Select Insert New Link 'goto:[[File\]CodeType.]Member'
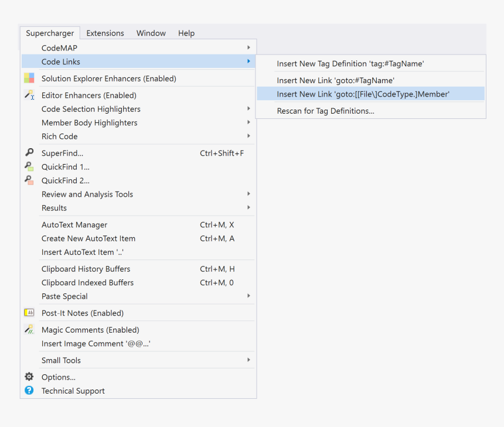Image resolution: width=504 pixels, height=427 pixels. [x=370, y=94]
